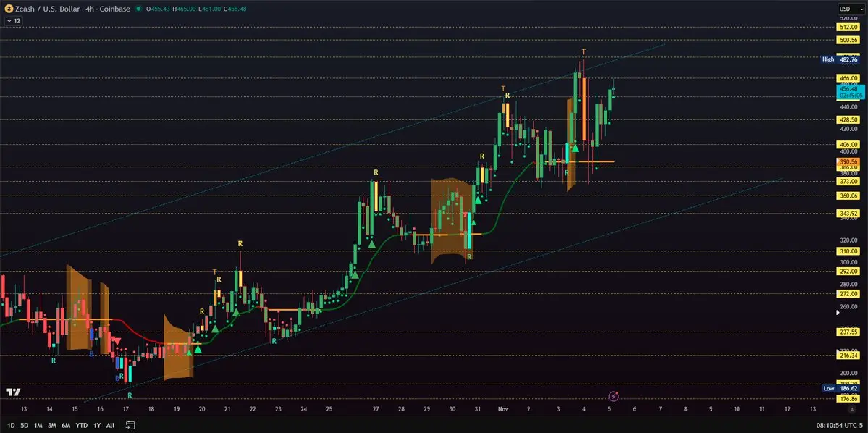Click the 176.86 price level label
Viewport: 868px width, 433px height.
pos(848,399)
